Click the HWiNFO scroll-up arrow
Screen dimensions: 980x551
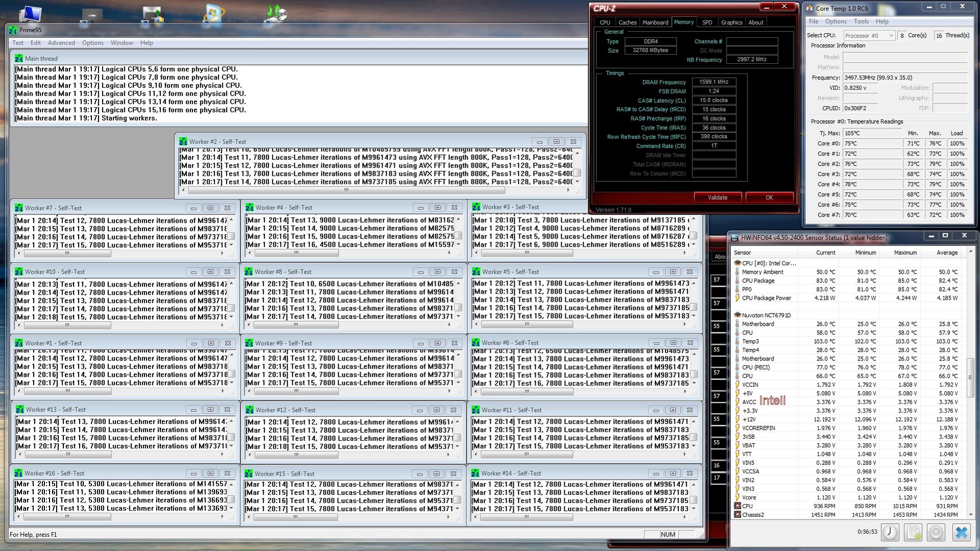970,252
